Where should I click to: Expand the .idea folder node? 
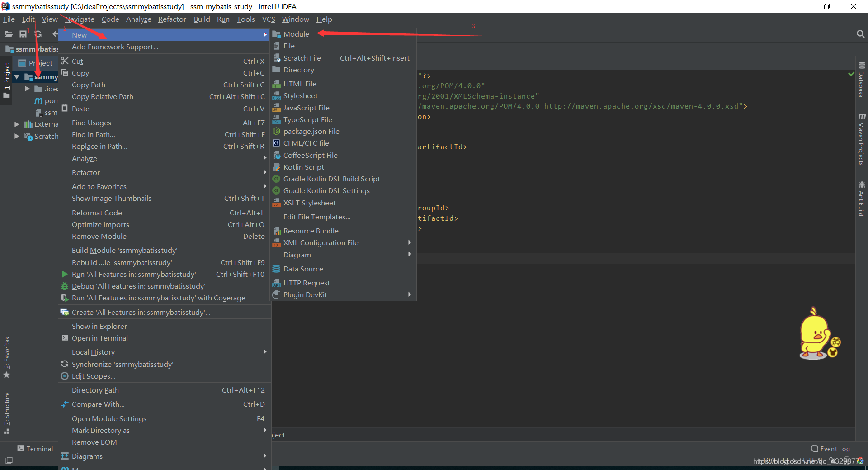[x=27, y=89]
